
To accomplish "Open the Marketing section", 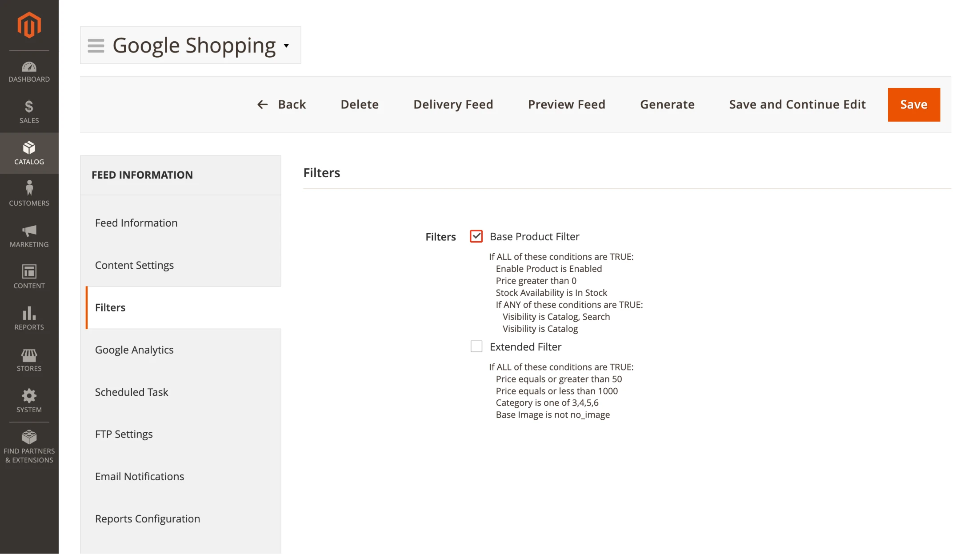I will 29,235.
